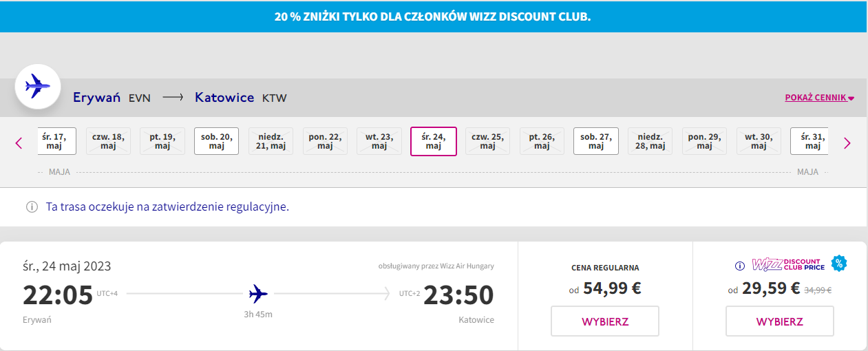Click the 22:05 departure time
This screenshot has width=868, height=351.
point(58,295)
